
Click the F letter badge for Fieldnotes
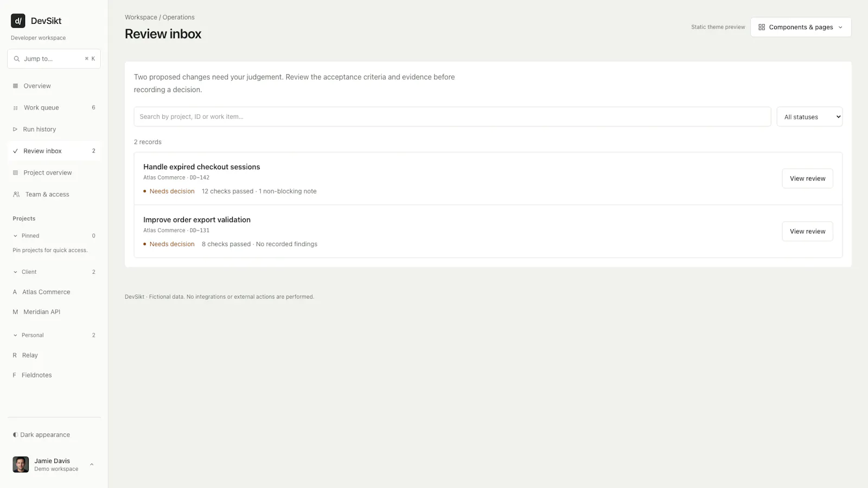pyautogui.click(x=15, y=375)
